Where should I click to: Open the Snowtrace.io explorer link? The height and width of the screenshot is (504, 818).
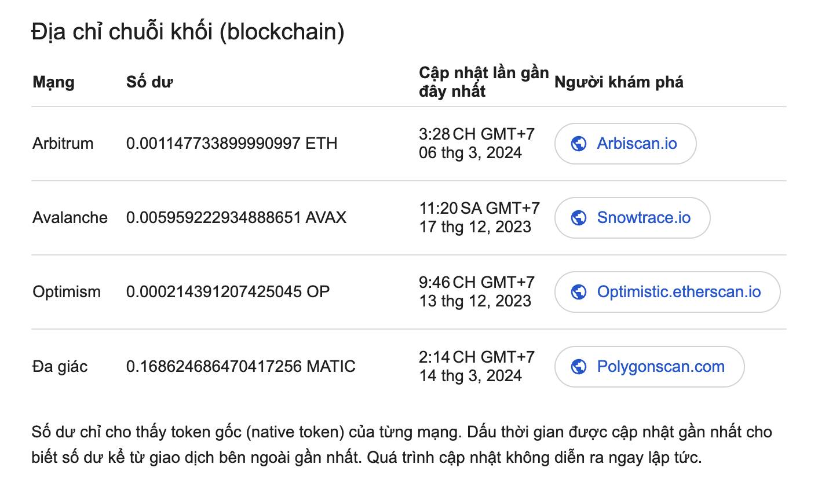(x=633, y=218)
